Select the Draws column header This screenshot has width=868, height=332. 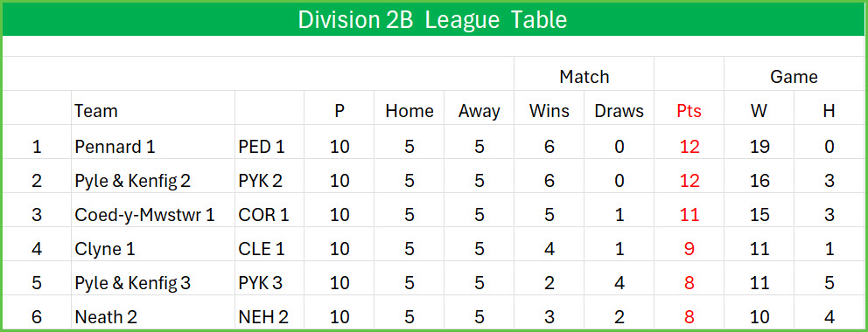pos(619,111)
